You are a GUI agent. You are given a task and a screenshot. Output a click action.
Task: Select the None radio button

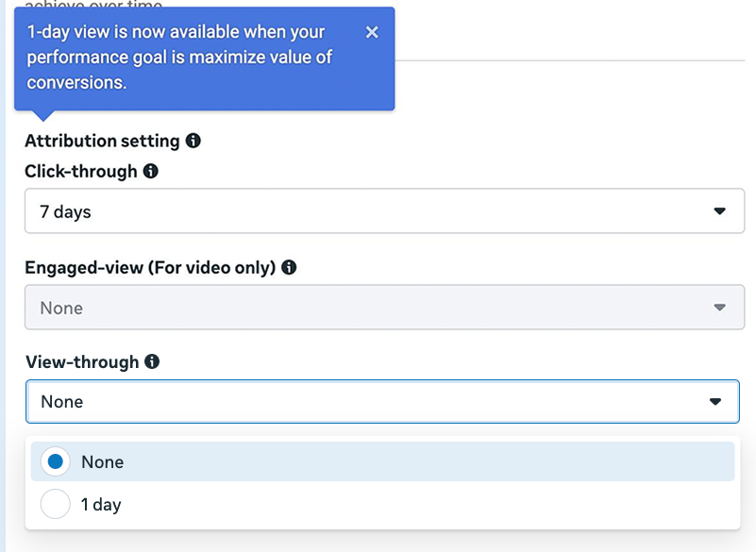pos(56,462)
